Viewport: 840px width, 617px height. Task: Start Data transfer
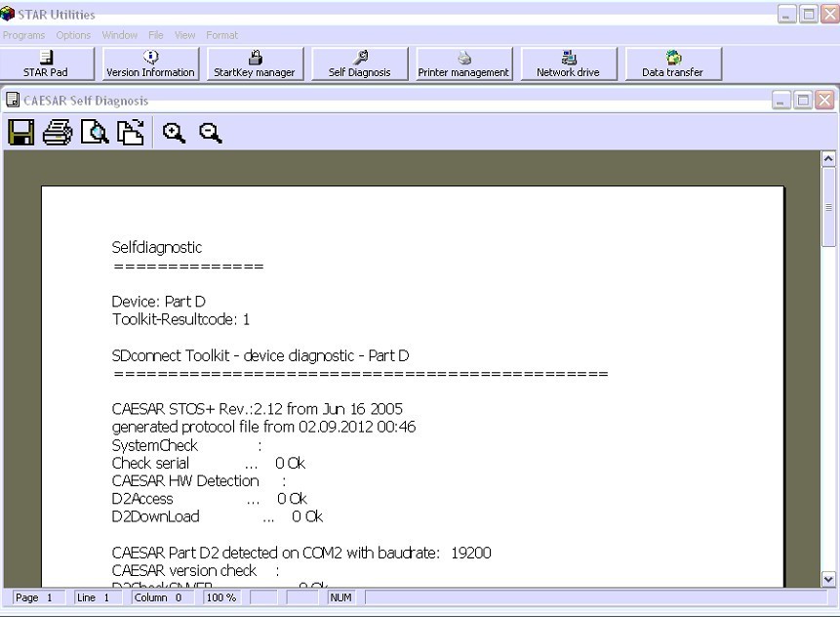point(673,63)
